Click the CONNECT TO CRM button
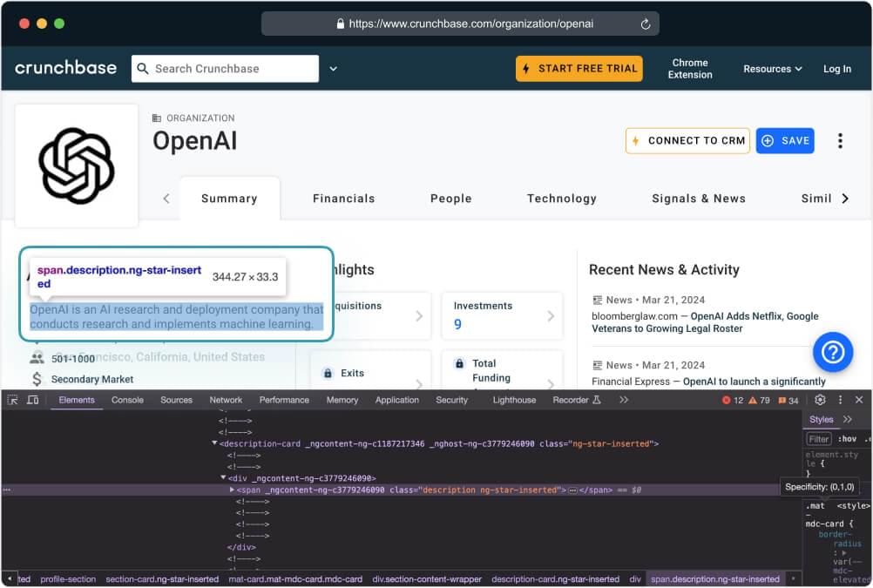Screen dimensions: 873x588 point(687,141)
